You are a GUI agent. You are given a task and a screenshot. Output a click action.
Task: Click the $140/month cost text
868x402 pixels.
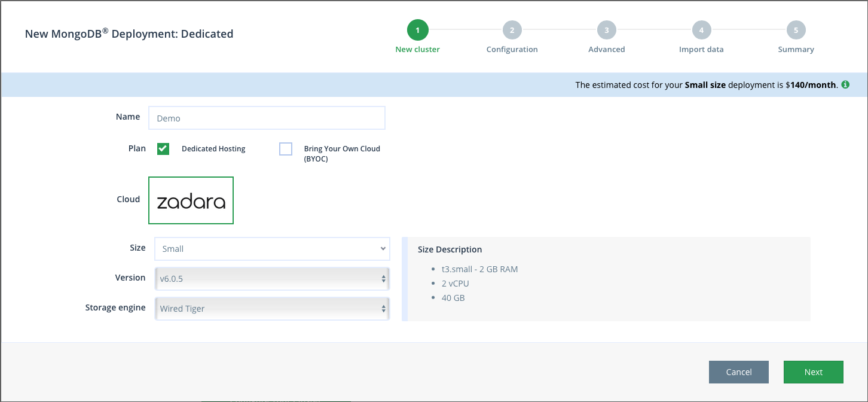[811, 85]
